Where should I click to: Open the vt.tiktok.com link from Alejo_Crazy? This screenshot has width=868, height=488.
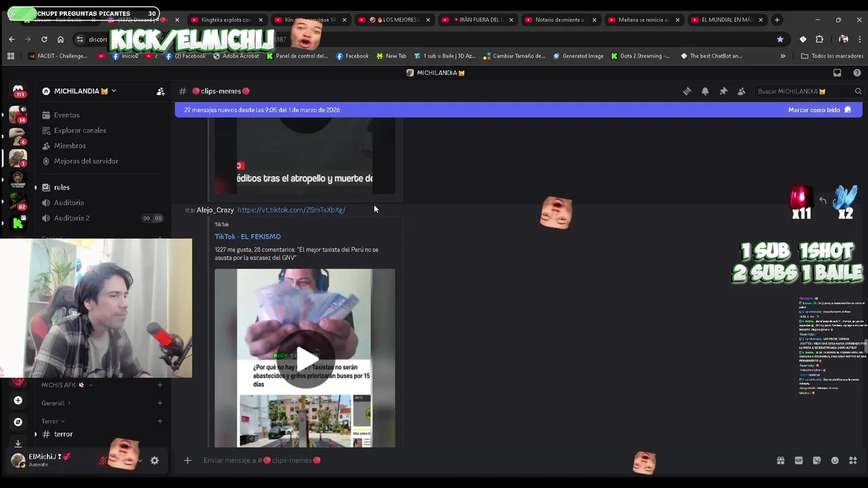coord(291,210)
